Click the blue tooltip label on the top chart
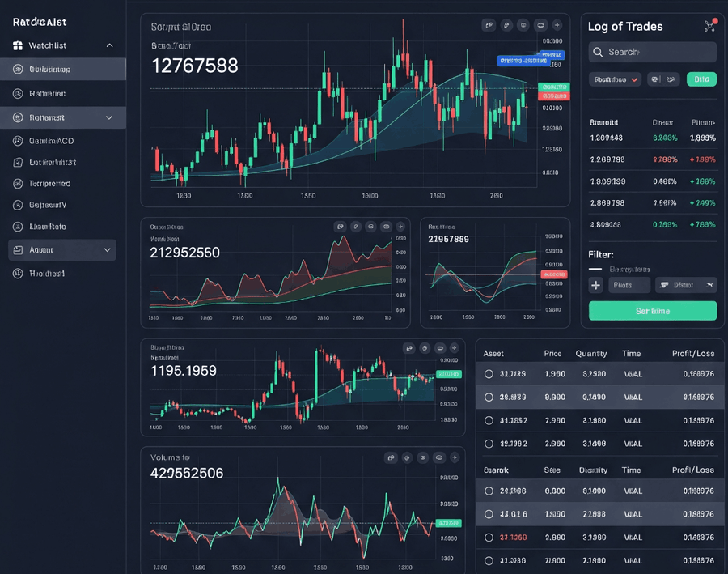The width and height of the screenshot is (728, 574). click(x=523, y=61)
